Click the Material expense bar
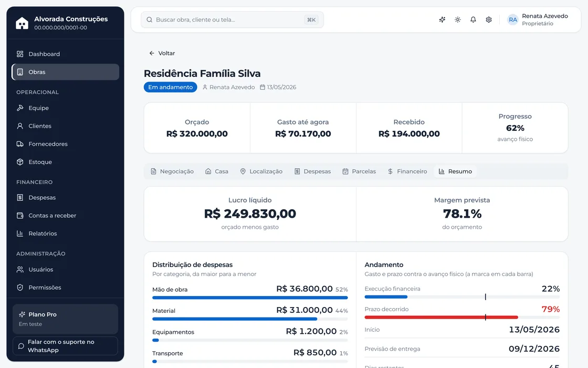 [x=250, y=319]
